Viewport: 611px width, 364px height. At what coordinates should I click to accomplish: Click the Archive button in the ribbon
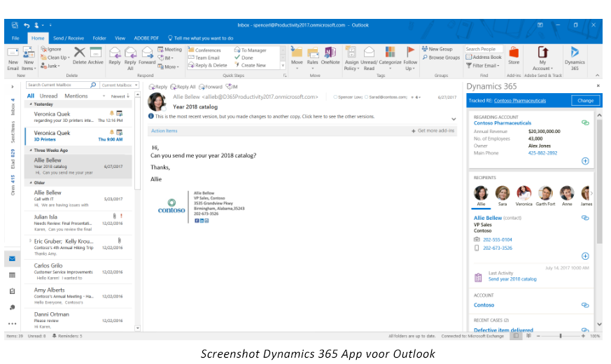[96, 57]
